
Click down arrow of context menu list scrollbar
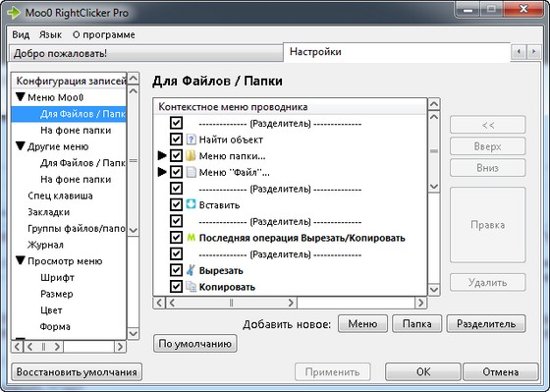[x=434, y=290]
